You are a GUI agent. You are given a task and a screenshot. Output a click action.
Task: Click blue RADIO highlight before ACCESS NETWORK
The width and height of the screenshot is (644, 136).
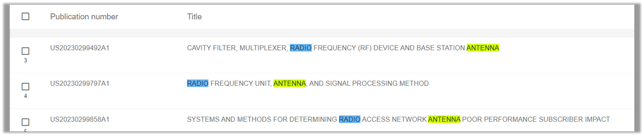click(x=349, y=119)
